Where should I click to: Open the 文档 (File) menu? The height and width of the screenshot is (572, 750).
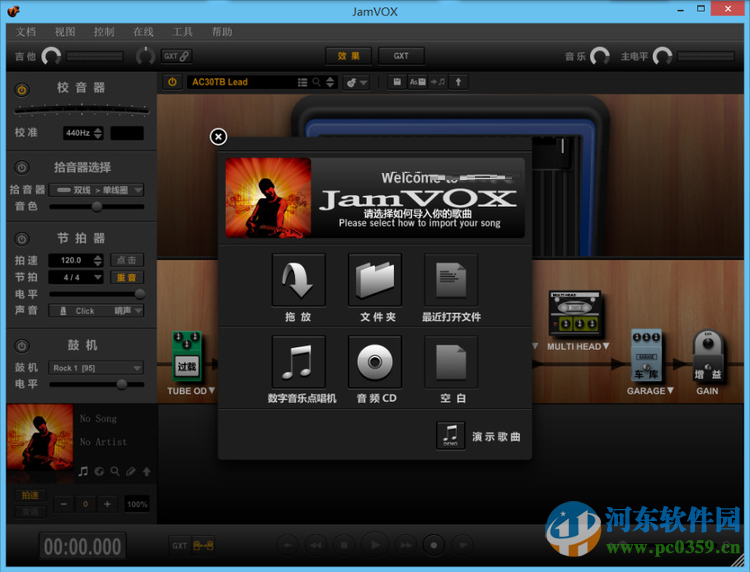click(25, 32)
